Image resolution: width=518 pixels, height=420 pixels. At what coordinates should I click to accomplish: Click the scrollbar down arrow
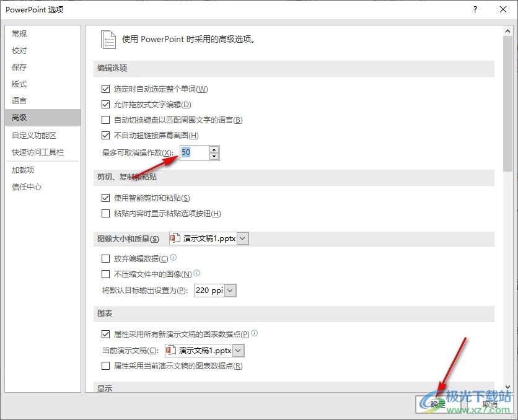(x=507, y=387)
